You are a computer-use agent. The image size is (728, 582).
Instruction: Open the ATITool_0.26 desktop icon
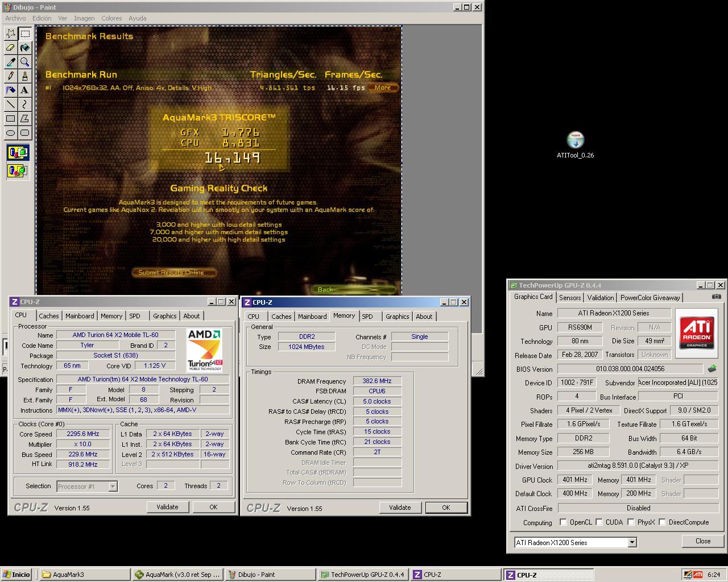tap(576, 145)
